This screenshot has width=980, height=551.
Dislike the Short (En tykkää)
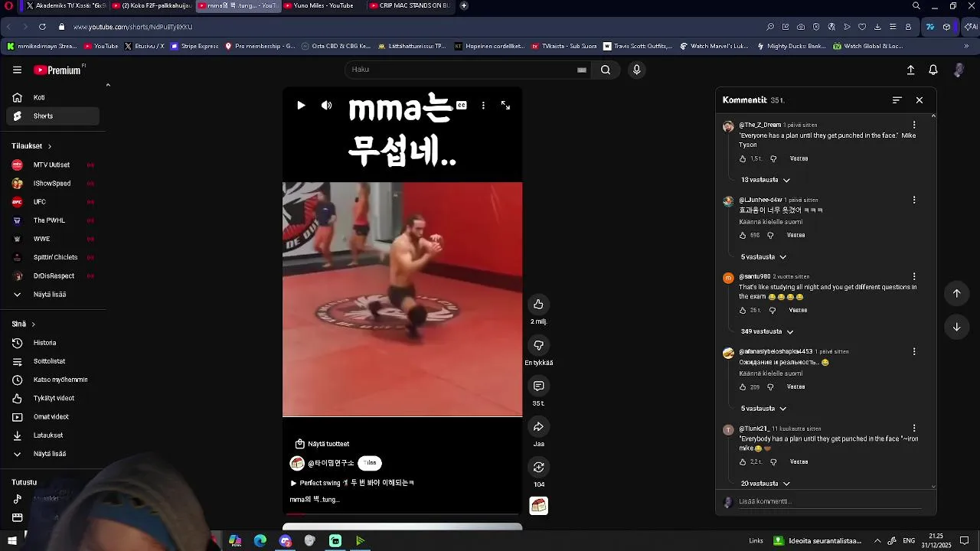(538, 345)
